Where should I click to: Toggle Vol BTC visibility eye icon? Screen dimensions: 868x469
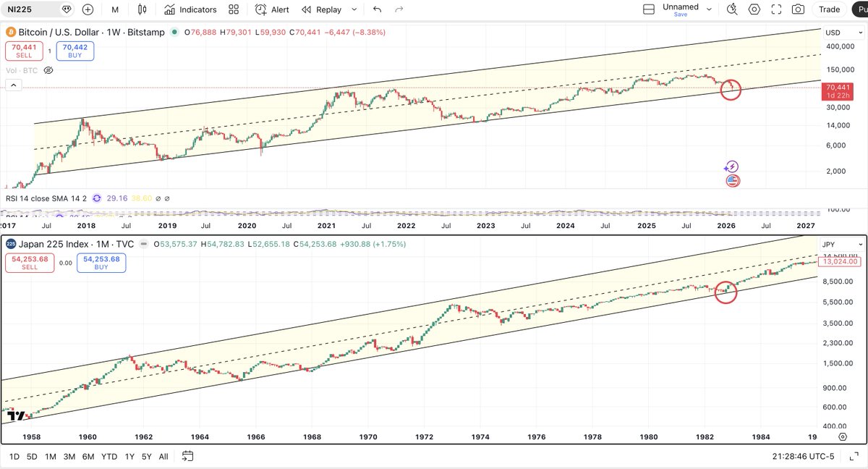click(48, 70)
